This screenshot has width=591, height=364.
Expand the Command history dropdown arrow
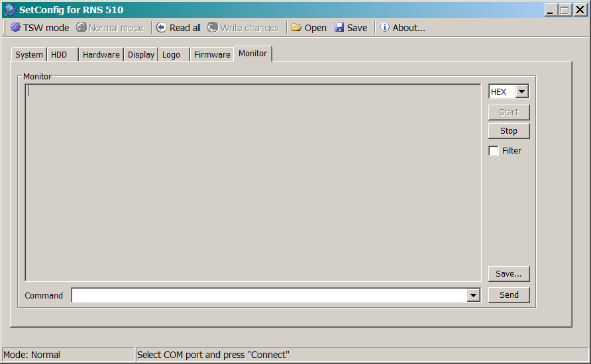[x=474, y=295]
